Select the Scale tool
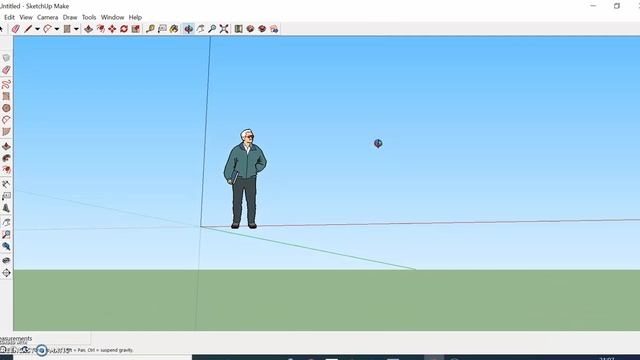640x360 pixels. [136, 29]
